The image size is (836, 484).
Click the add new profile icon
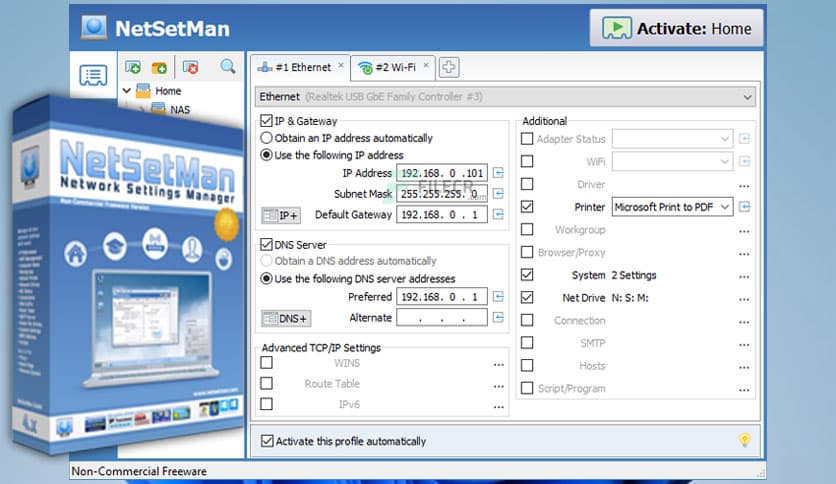point(132,67)
